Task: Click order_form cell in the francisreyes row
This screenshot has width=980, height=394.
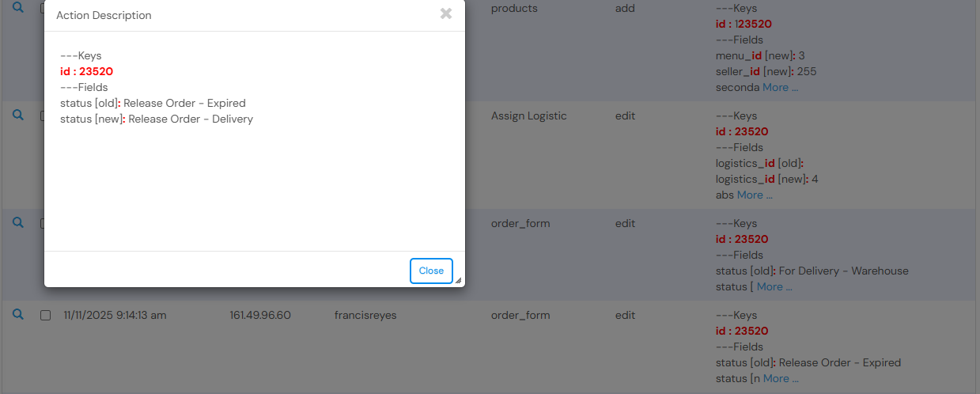Action: click(520, 315)
